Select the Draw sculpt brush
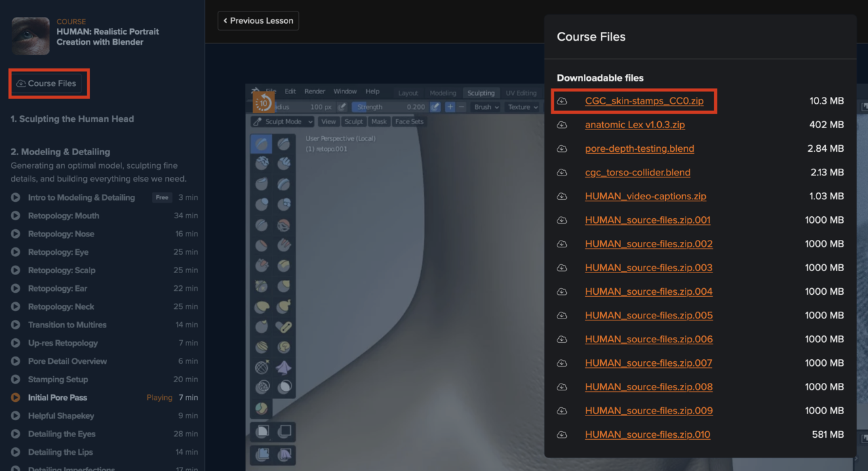The width and height of the screenshot is (868, 471). pyautogui.click(x=261, y=144)
